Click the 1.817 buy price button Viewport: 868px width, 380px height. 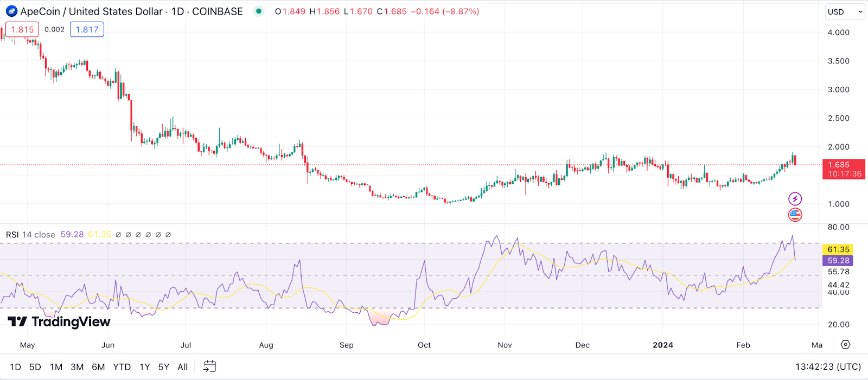(87, 30)
